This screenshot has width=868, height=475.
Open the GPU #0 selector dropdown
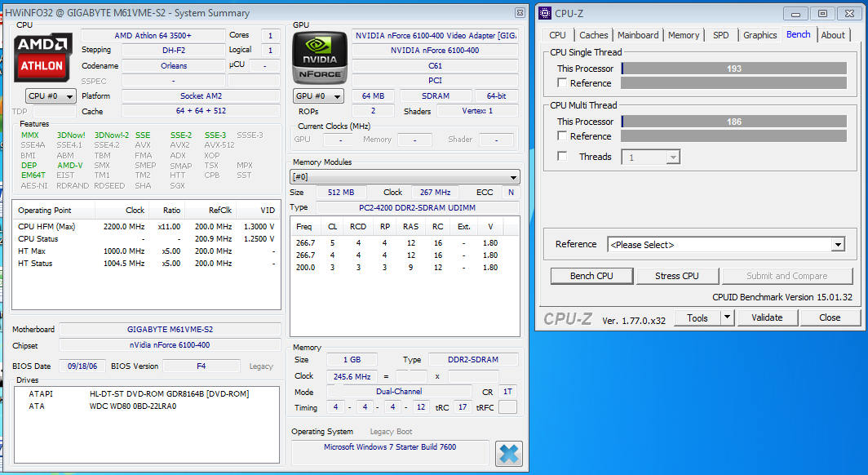[x=318, y=96]
